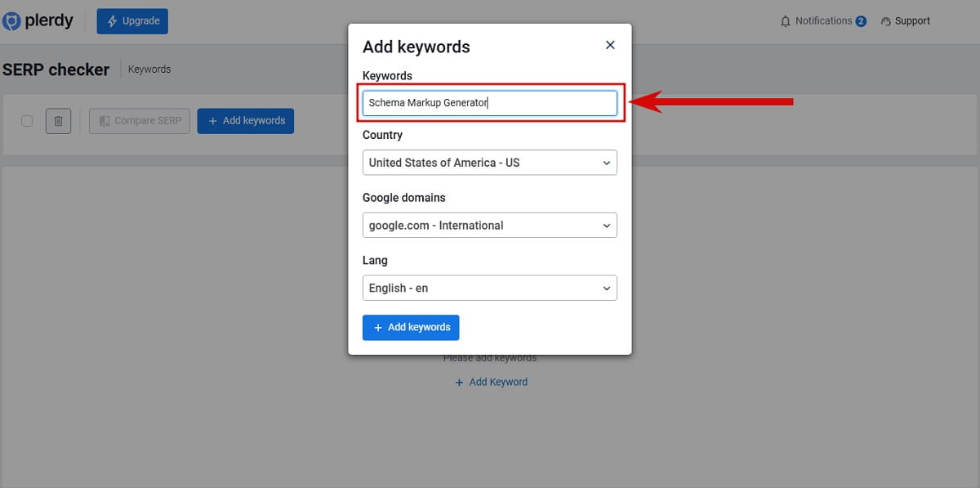Open the Country dropdown

pos(489,163)
